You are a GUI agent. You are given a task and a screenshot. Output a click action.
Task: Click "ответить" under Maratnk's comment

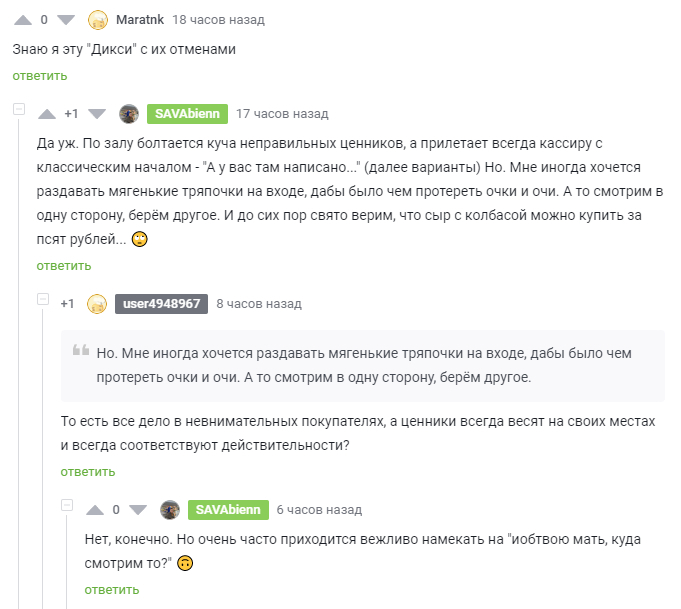pyautogui.click(x=40, y=76)
